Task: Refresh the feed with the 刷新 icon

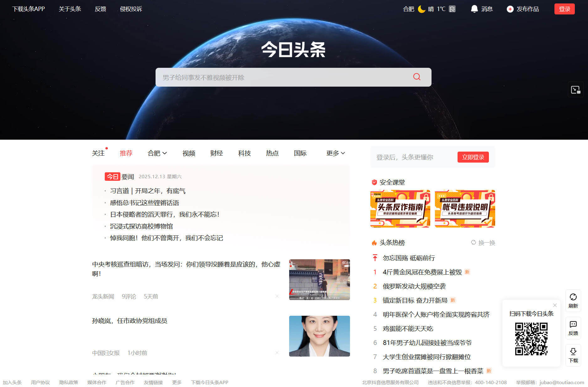Action: click(x=573, y=297)
